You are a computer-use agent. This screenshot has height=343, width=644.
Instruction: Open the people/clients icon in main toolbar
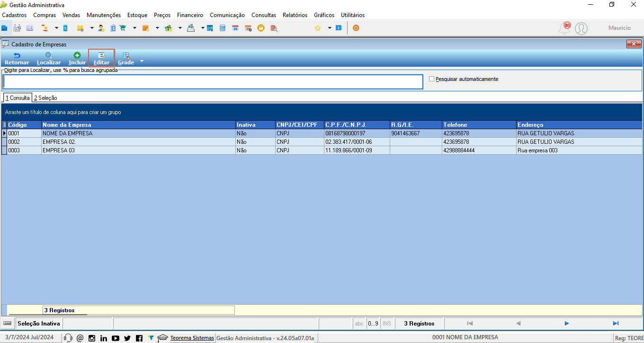coord(17,28)
